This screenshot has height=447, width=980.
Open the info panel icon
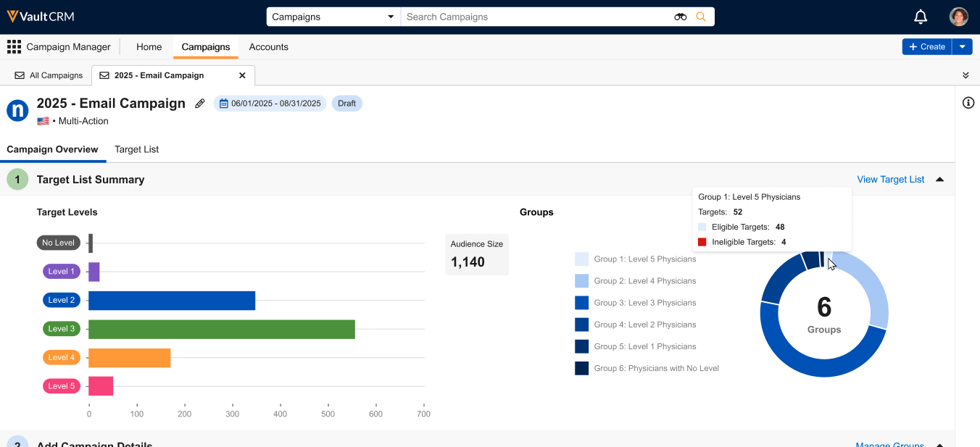tap(968, 103)
